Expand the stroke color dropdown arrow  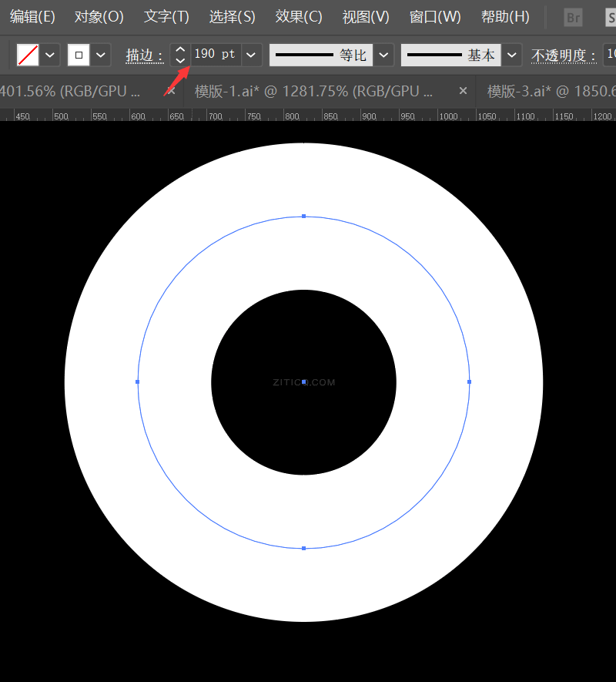coord(101,55)
